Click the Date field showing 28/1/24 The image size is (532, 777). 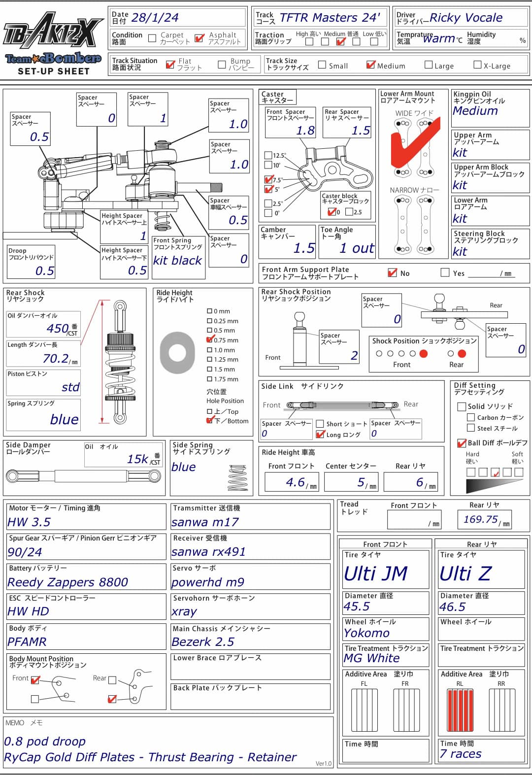(x=178, y=18)
